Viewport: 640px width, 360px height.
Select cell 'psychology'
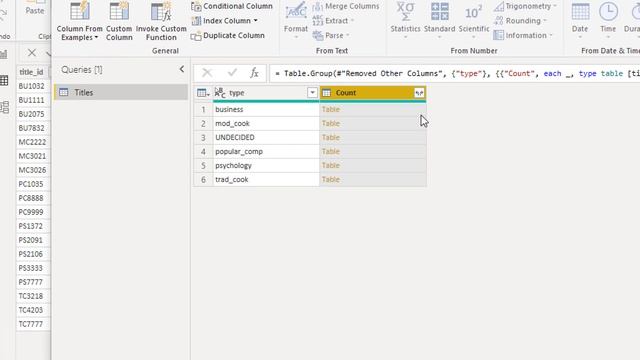coord(266,165)
